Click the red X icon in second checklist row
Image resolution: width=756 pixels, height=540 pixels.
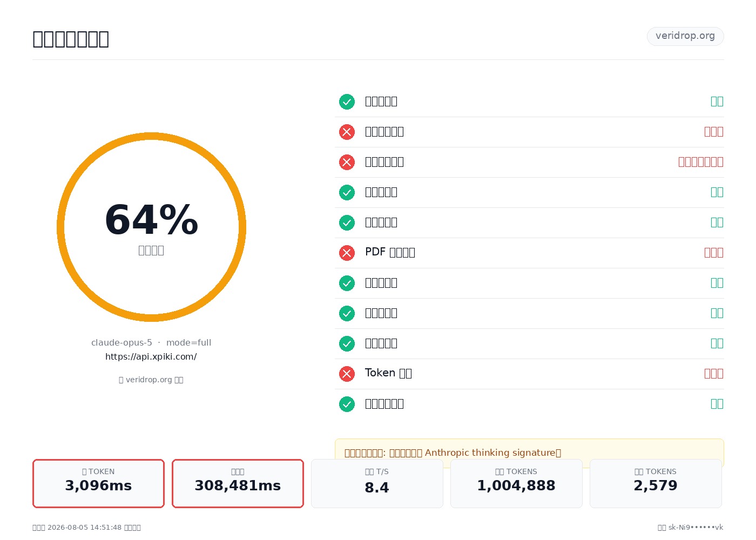(x=347, y=132)
